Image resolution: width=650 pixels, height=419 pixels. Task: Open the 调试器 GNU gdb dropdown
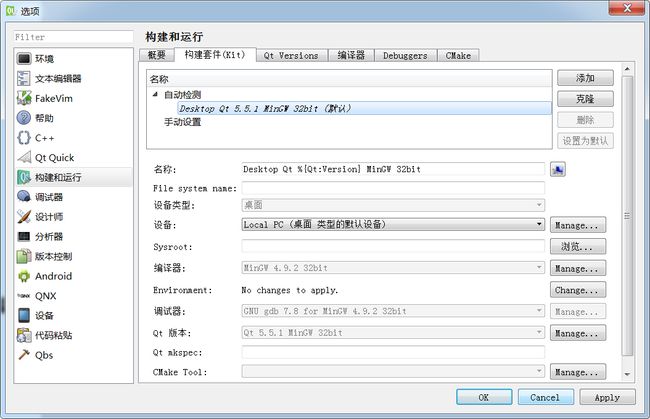393,311
